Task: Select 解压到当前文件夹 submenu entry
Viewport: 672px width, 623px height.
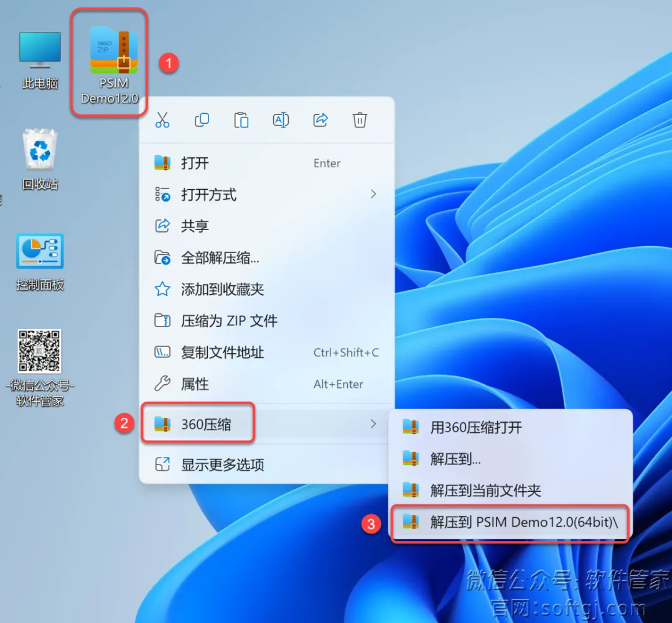Action: tap(510, 491)
